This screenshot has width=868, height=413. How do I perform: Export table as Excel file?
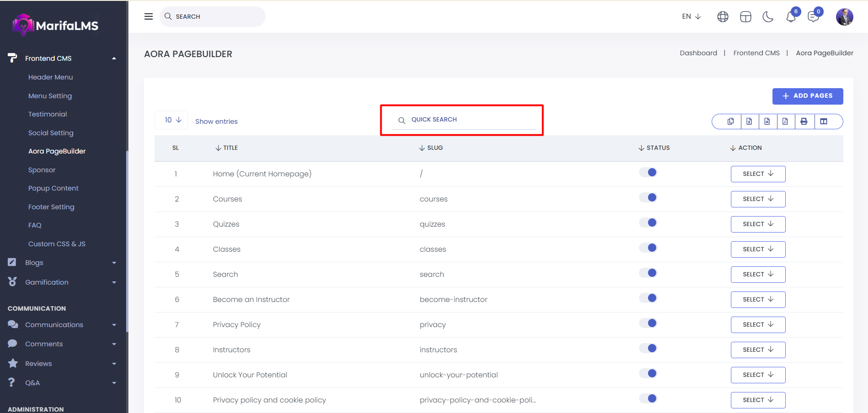749,122
